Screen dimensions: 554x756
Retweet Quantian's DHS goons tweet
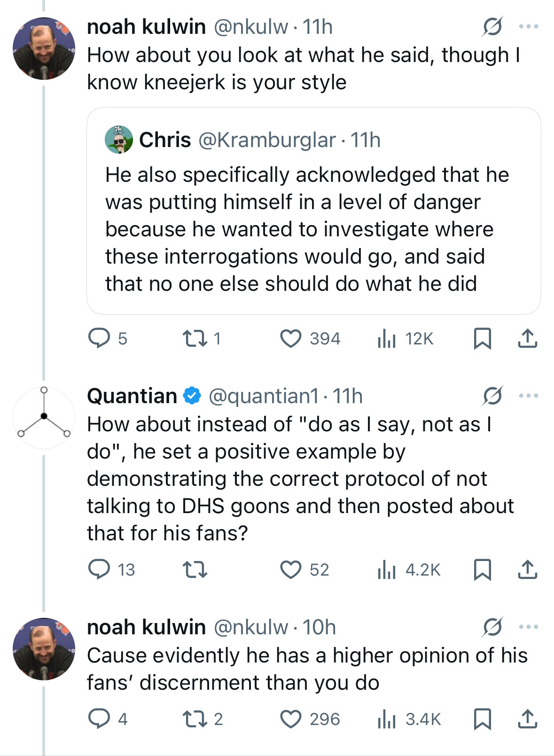coord(195,569)
